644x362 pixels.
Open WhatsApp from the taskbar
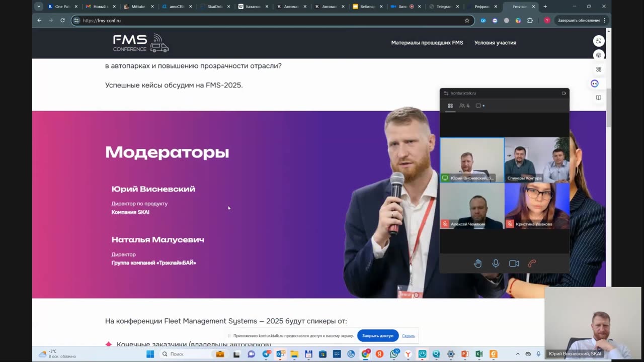(394, 354)
